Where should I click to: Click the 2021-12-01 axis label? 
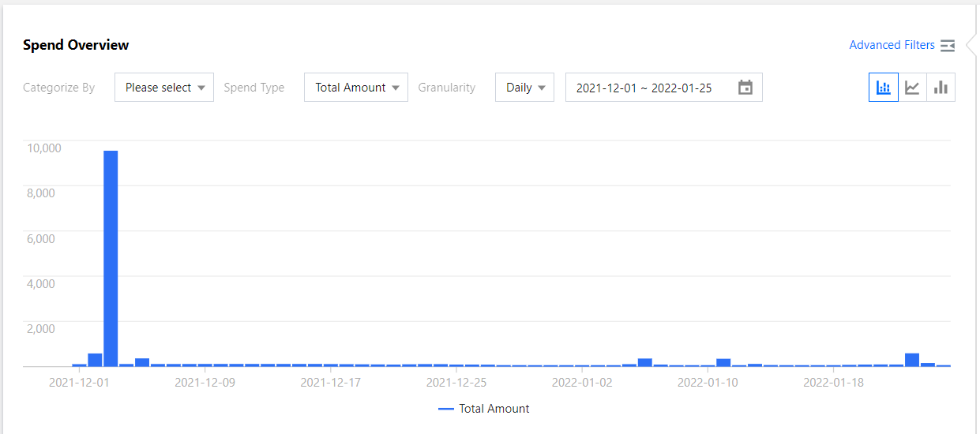coord(79,383)
